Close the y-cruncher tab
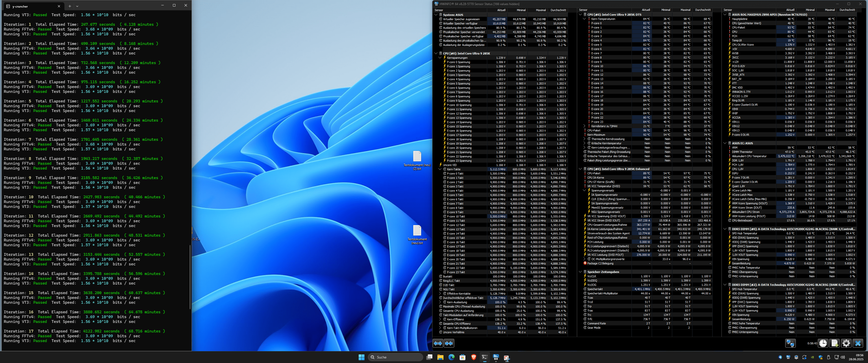The width and height of the screenshot is (868, 363). (x=59, y=6)
